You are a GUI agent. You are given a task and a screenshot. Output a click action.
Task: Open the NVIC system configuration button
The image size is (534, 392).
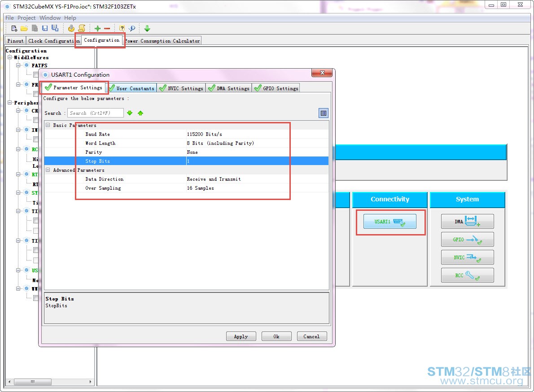[467, 257]
